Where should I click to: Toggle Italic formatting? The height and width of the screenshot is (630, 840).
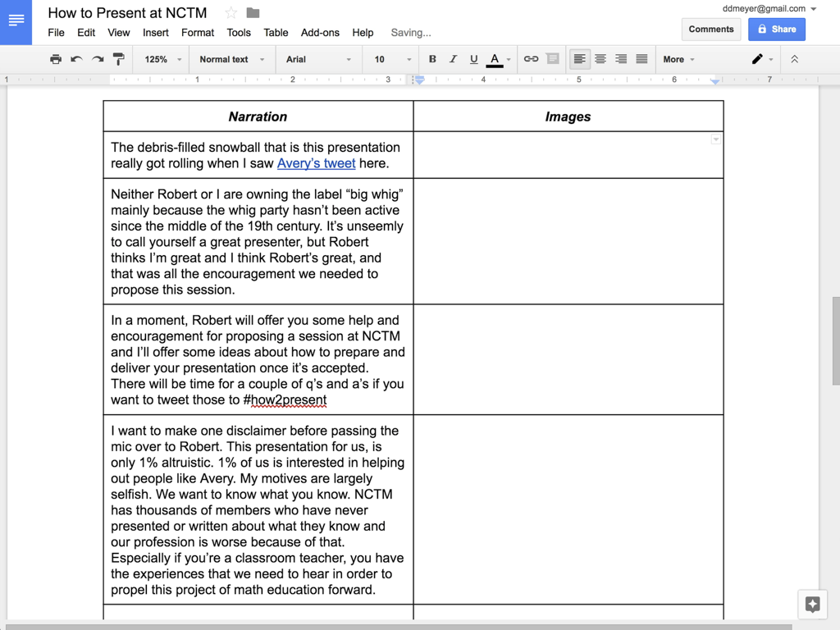point(453,59)
